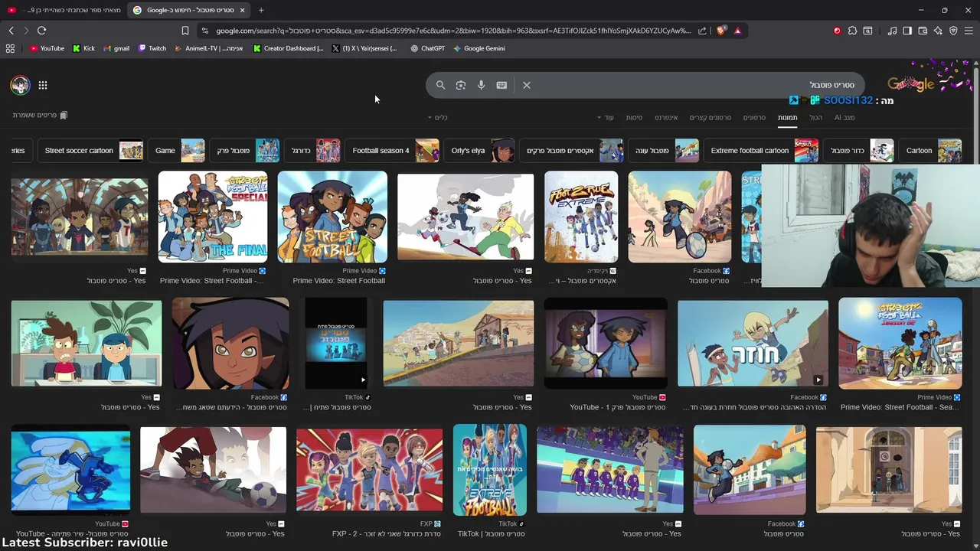Select the Extreme football cartoon chip
The image size is (980, 551).
760,151
